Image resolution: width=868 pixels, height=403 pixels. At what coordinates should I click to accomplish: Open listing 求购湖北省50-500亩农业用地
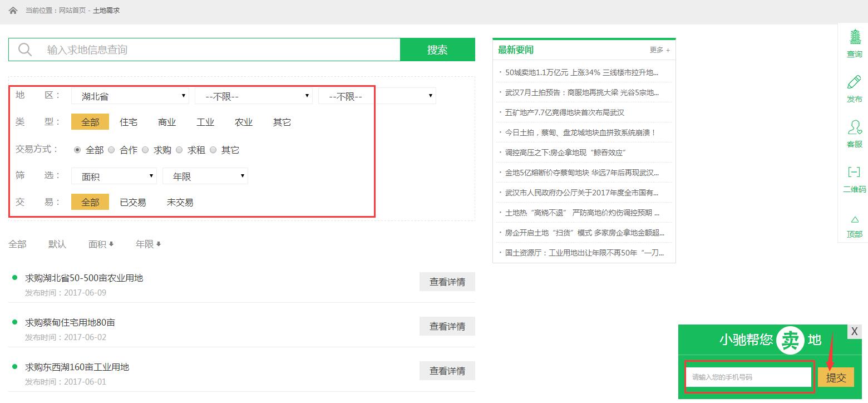(84, 278)
